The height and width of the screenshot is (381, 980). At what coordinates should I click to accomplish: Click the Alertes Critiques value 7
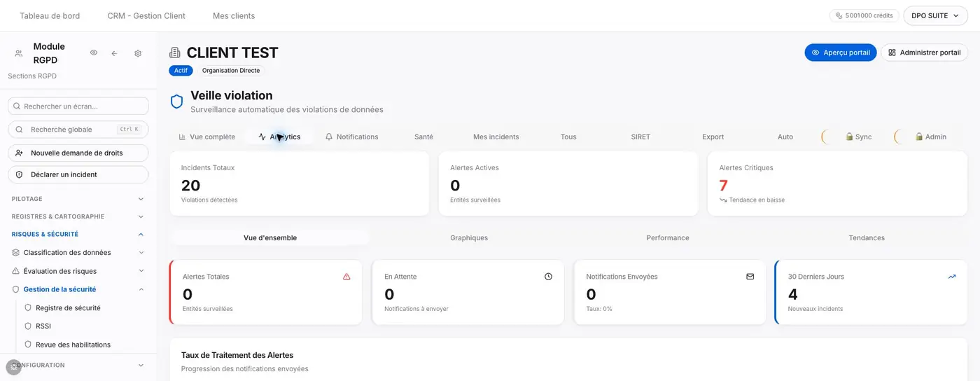[x=724, y=186]
